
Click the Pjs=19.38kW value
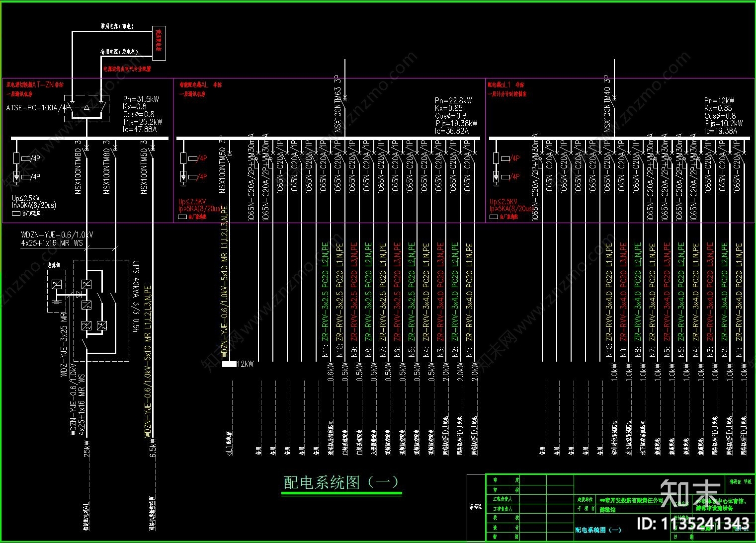[456, 123]
